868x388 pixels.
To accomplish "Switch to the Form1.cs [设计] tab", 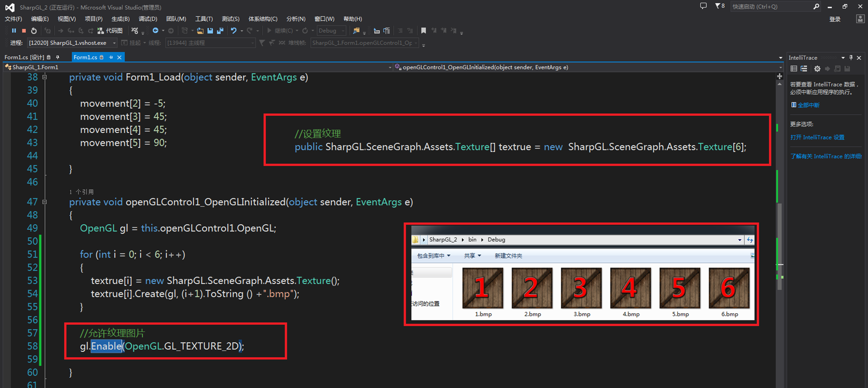I will (24, 57).
